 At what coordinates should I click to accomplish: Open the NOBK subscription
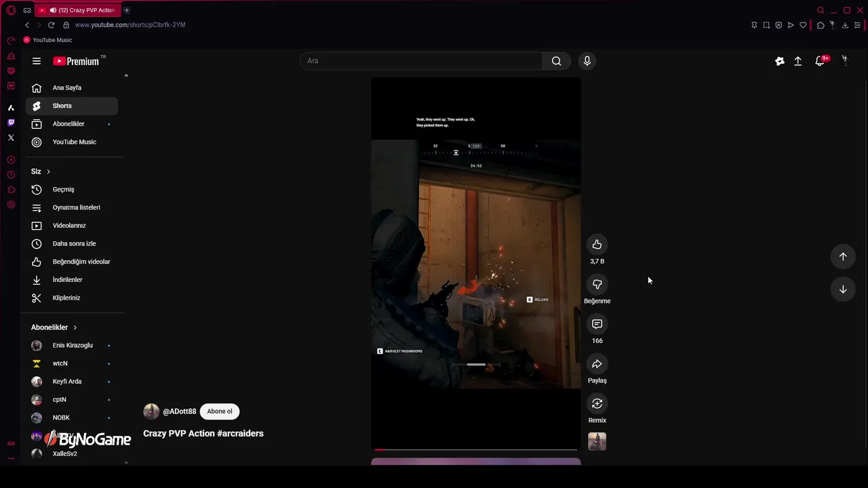point(72,418)
